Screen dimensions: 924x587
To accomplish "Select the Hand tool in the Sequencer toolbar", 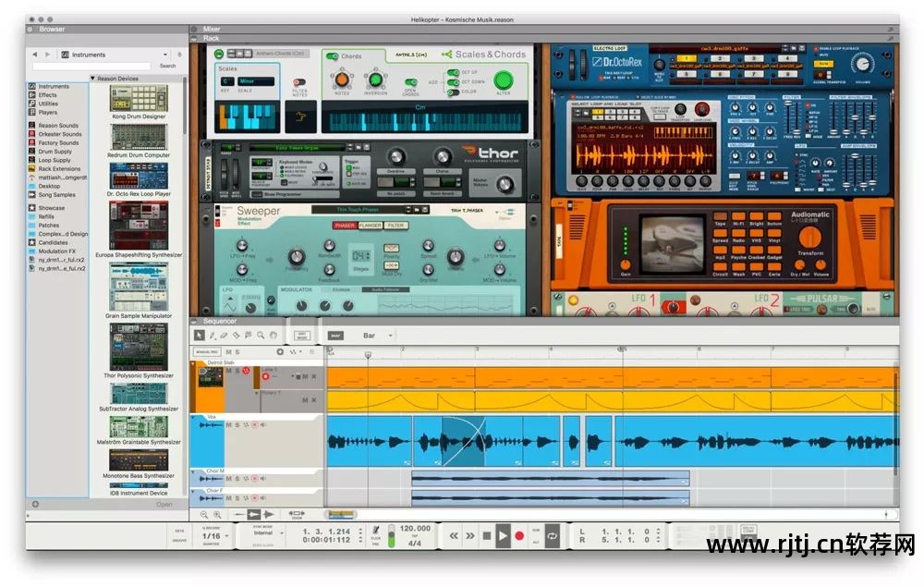I will point(273,336).
